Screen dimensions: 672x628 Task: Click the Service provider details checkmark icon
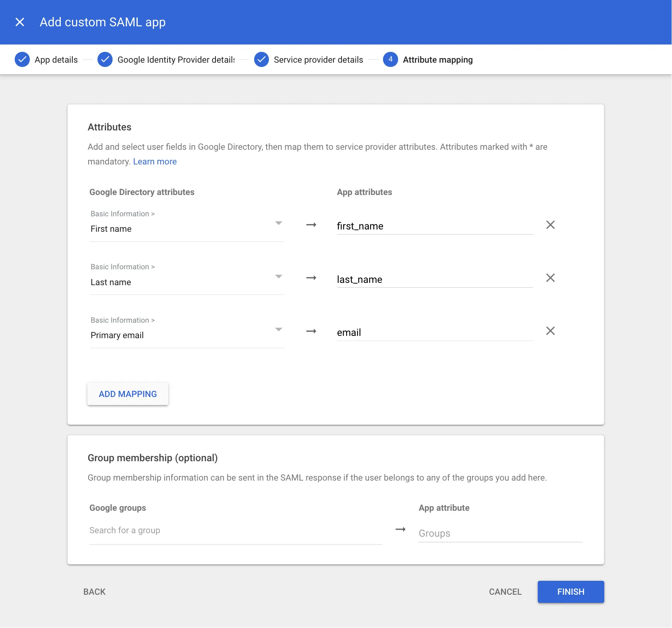click(x=262, y=60)
